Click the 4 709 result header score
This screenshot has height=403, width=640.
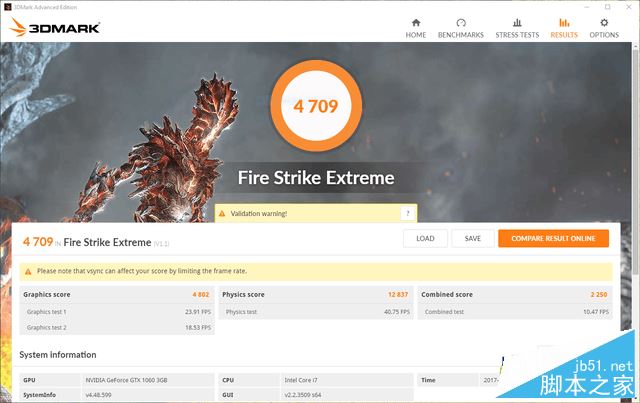38,242
